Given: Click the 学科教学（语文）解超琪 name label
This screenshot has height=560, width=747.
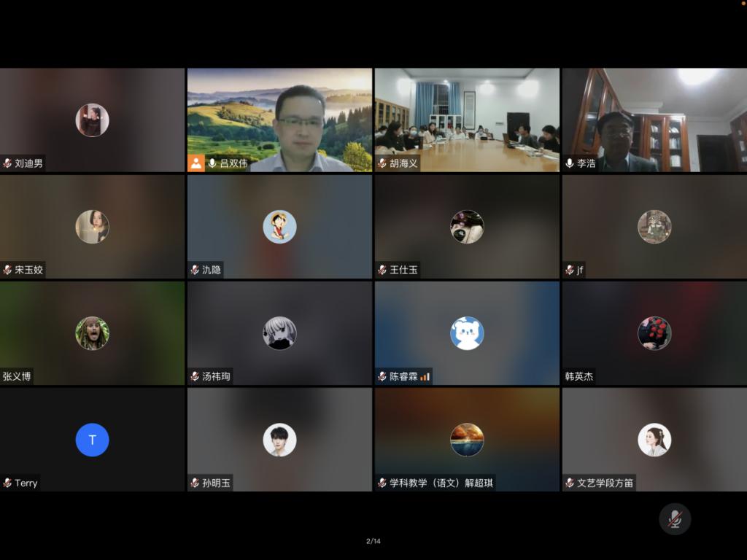Looking at the screenshot, I should coord(441,483).
